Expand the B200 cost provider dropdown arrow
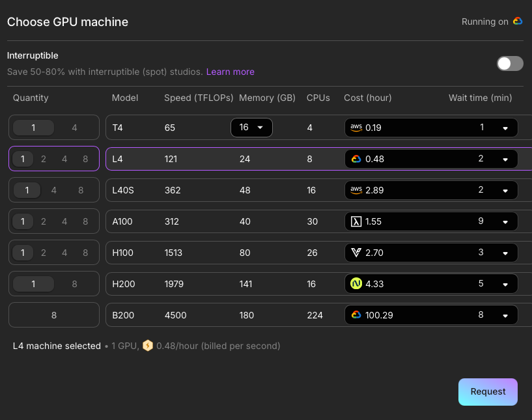Viewport: 532px width, 420px height. (505, 316)
